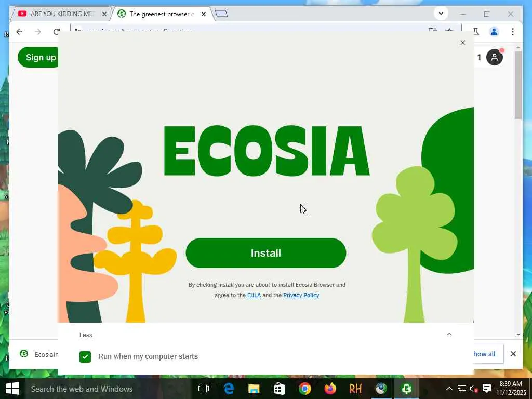Viewport: 532px width, 399px height.
Task: Open the Ecosia installer taskbar icon
Action: coord(406,389)
